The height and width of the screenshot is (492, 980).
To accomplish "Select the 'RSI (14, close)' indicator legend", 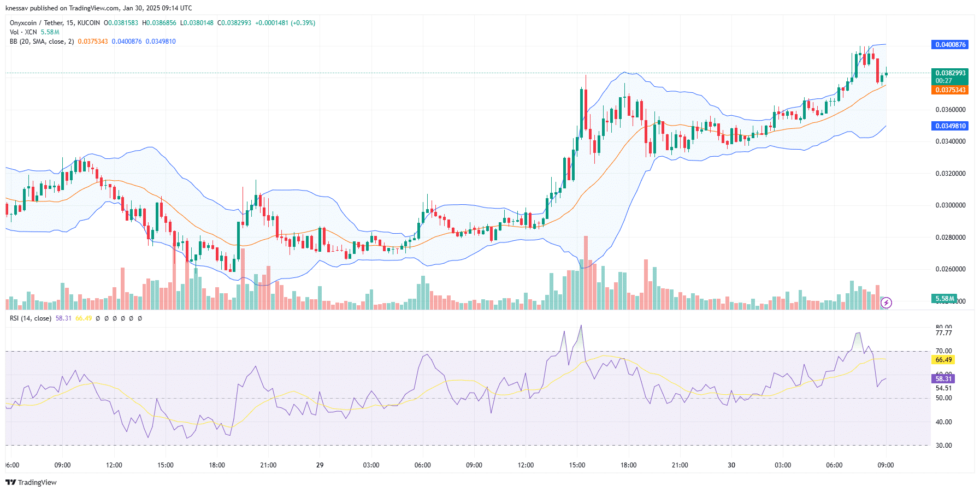I will [31, 318].
